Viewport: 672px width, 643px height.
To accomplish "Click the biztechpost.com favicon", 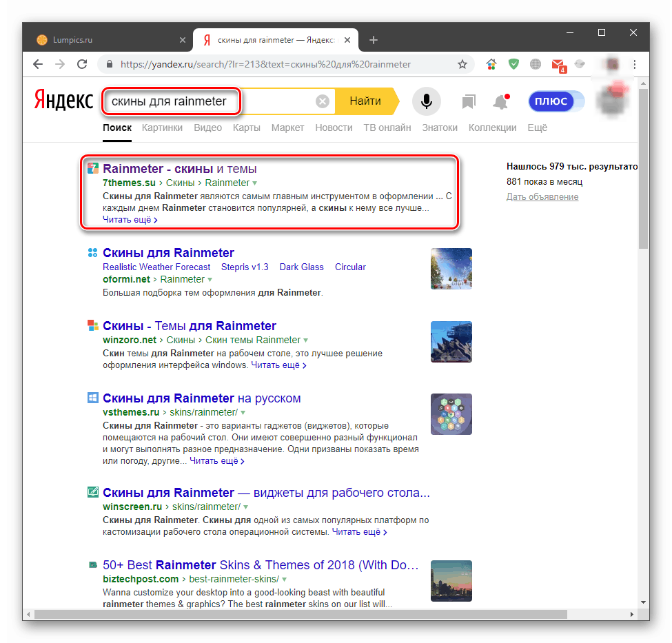I will pos(92,565).
